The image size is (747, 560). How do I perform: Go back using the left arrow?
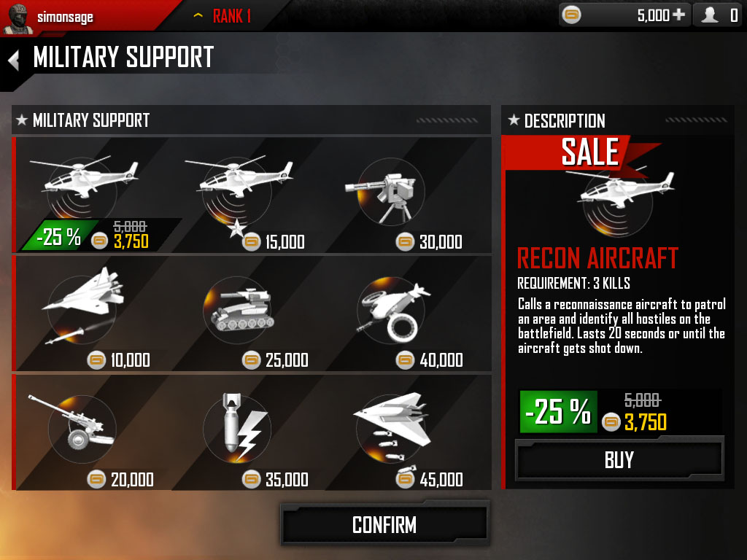(x=14, y=60)
